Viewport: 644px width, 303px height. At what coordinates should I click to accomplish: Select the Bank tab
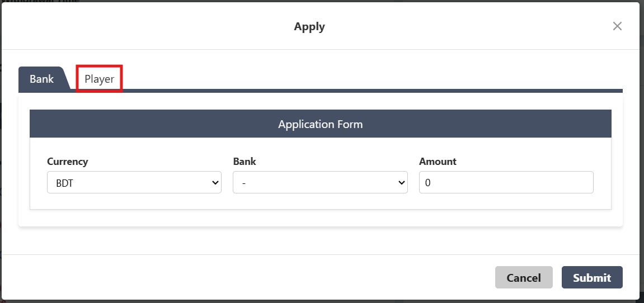[x=42, y=79]
